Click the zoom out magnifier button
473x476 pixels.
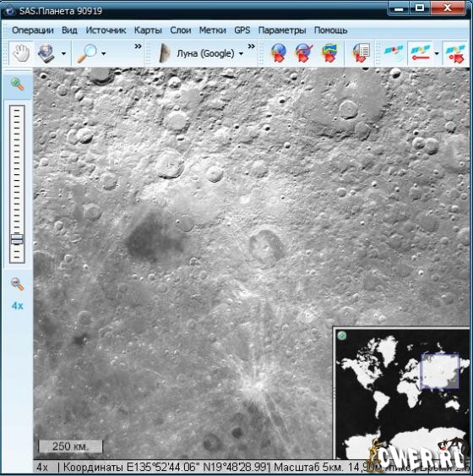[17, 284]
